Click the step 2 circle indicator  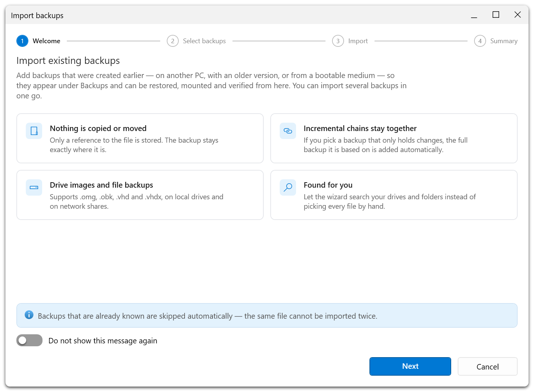[x=173, y=41]
